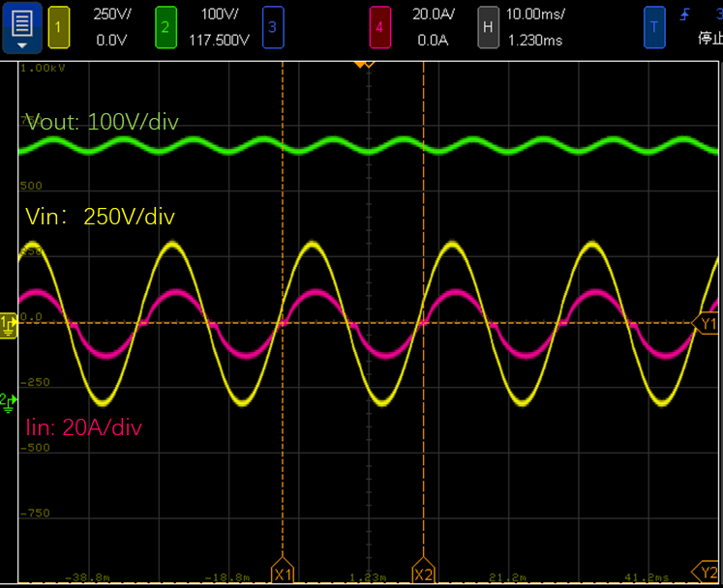The height and width of the screenshot is (588, 723).
Task: Click channel 1 250V/ scale readout
Action: click(111, 15)
